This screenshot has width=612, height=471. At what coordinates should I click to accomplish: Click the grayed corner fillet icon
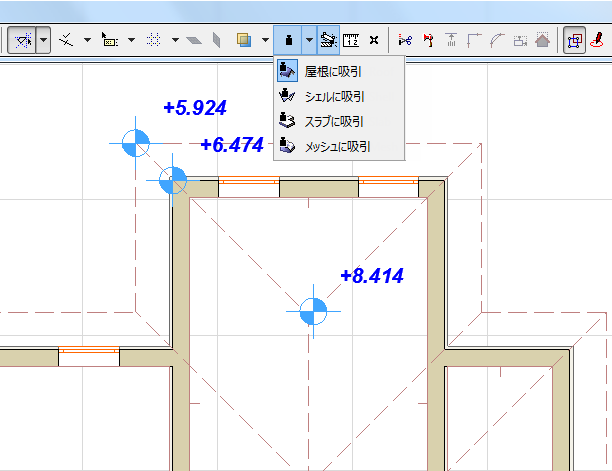(x=474, y=40)
